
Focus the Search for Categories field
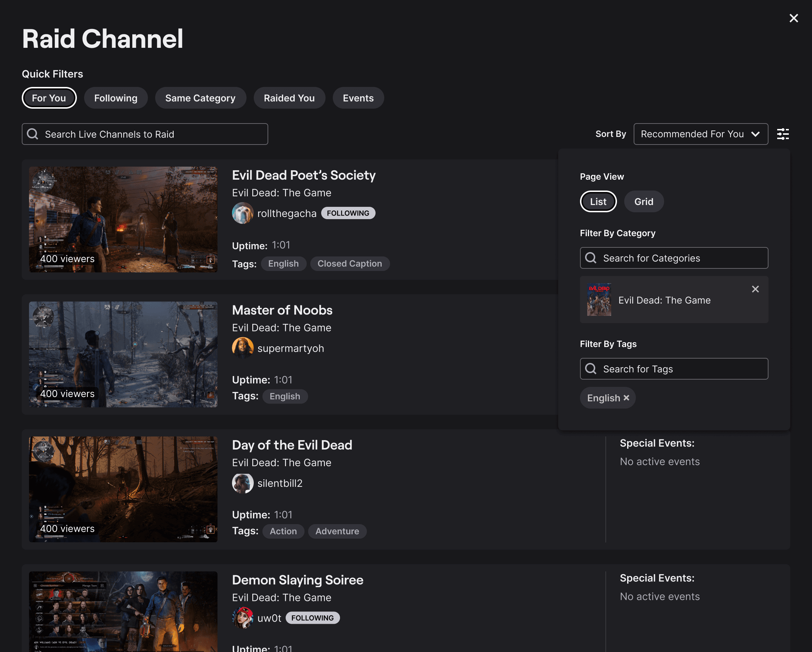[674, 258]
